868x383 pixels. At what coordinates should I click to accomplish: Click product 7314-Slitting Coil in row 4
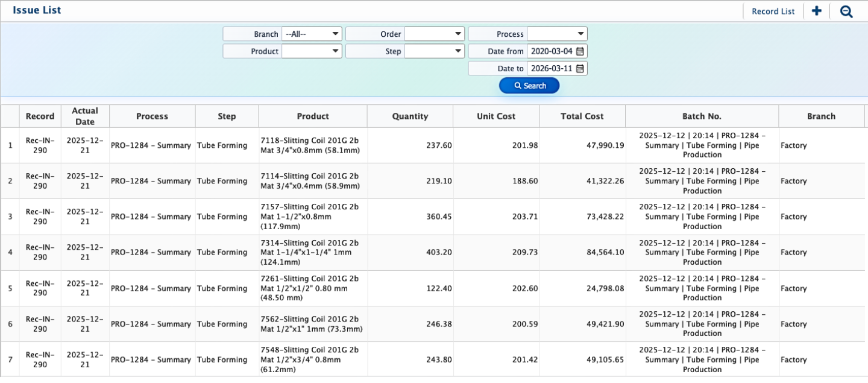pos(309,252)
